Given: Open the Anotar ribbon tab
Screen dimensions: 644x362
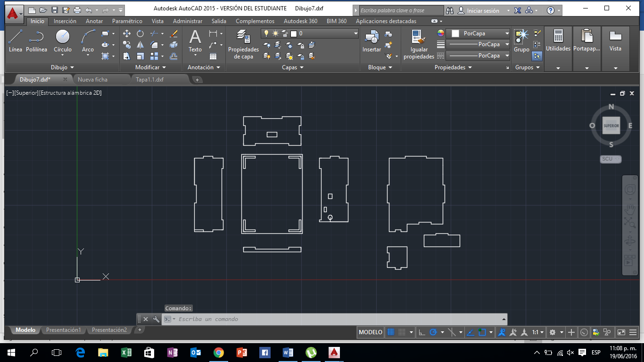Looking at the screenshot, I should click(94, 21).
